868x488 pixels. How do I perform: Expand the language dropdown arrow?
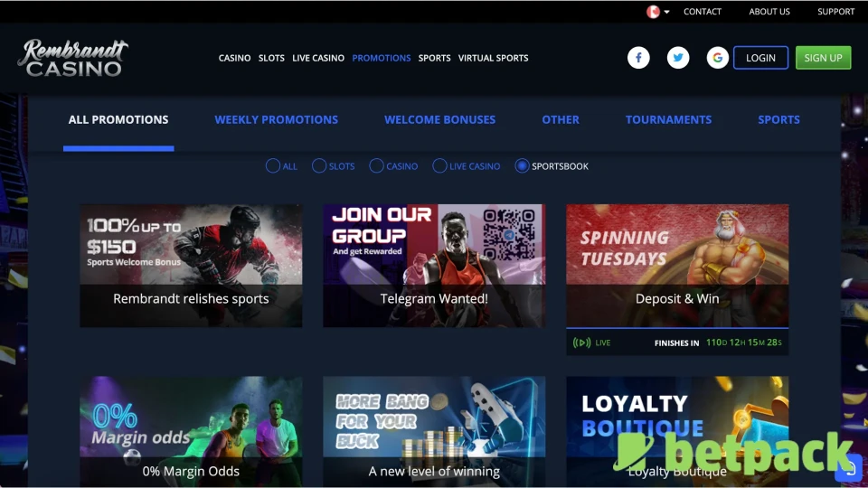coord(667,12)
